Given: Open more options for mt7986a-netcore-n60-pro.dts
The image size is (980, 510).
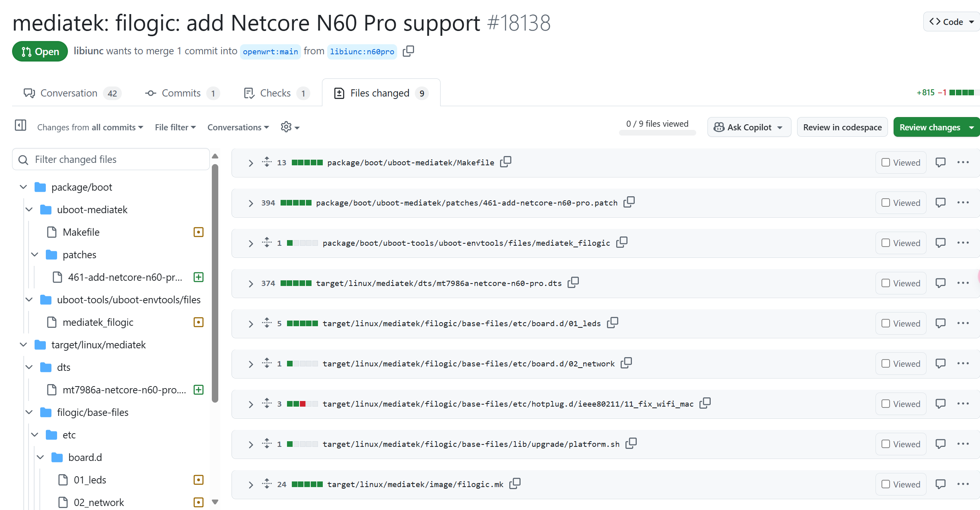Looking at the screenshot, I should (963, 283).
